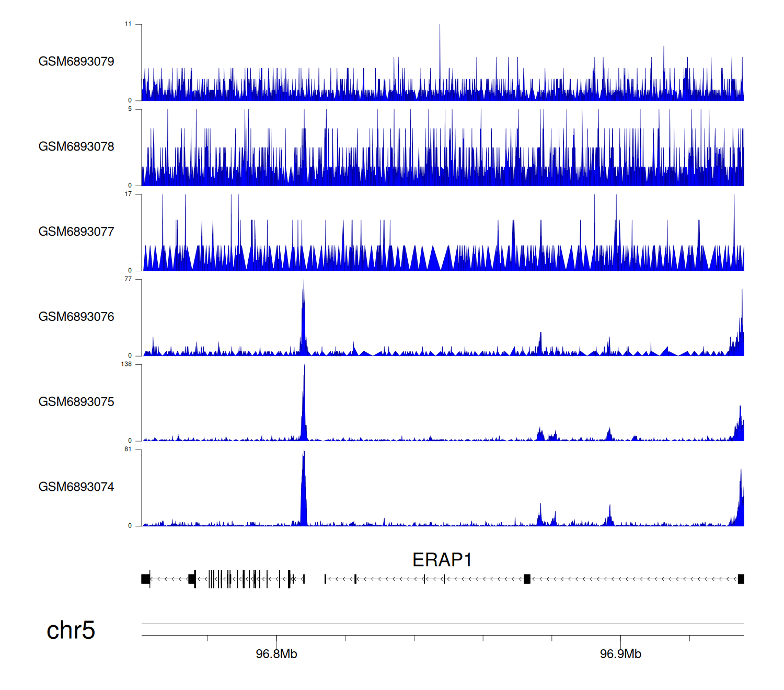The width and height of the screenshot is (784, 690).
Task: Click the ERAP1 gene name
Action: click(442, 560)
